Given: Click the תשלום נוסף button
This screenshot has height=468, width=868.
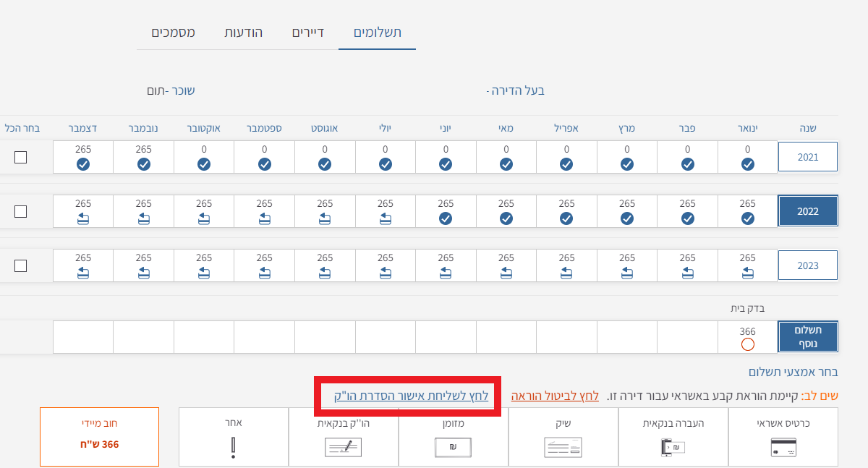Looking at the screenshot, I should point(807,337).
